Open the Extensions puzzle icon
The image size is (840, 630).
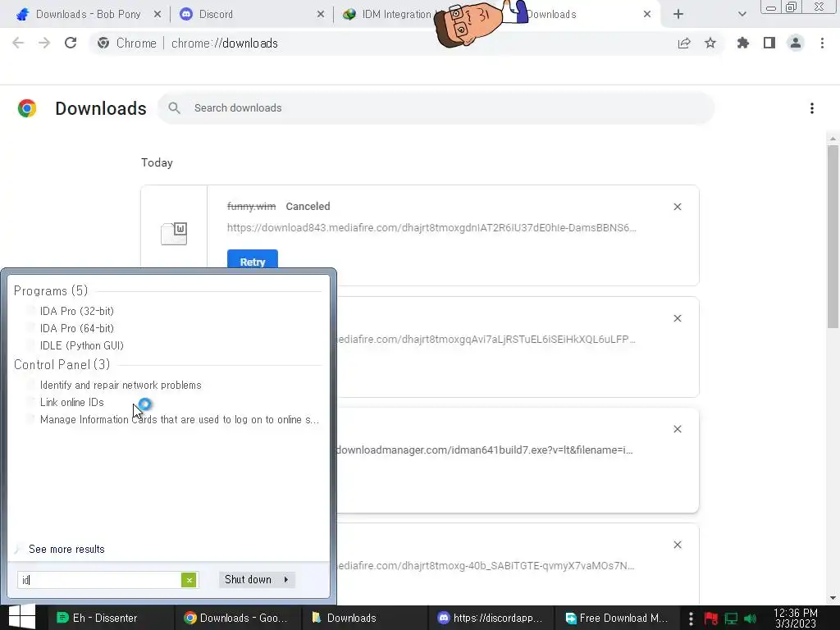point(743,43)
